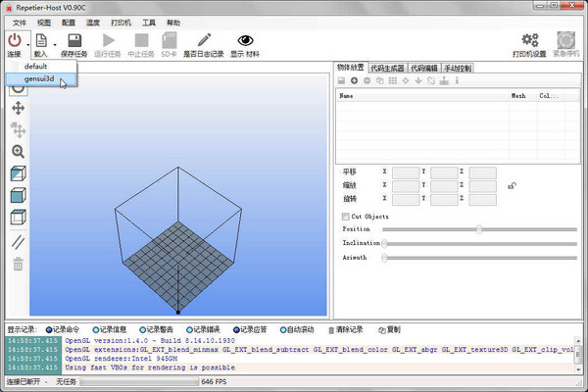Select gensui3d from the connection dropdown
The width and height of the screenshot is (588, 392).
[x=39, y=78]
